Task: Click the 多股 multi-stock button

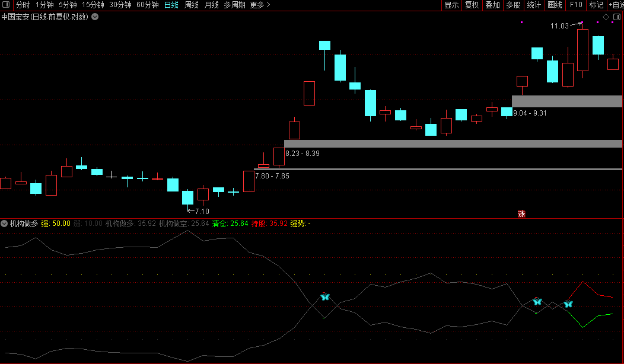Action: [513, 5]
